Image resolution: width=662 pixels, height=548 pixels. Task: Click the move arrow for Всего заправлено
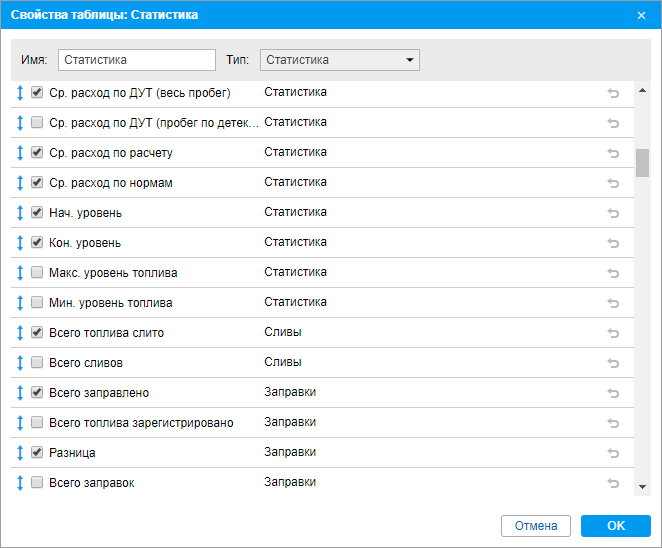(20, 393)
